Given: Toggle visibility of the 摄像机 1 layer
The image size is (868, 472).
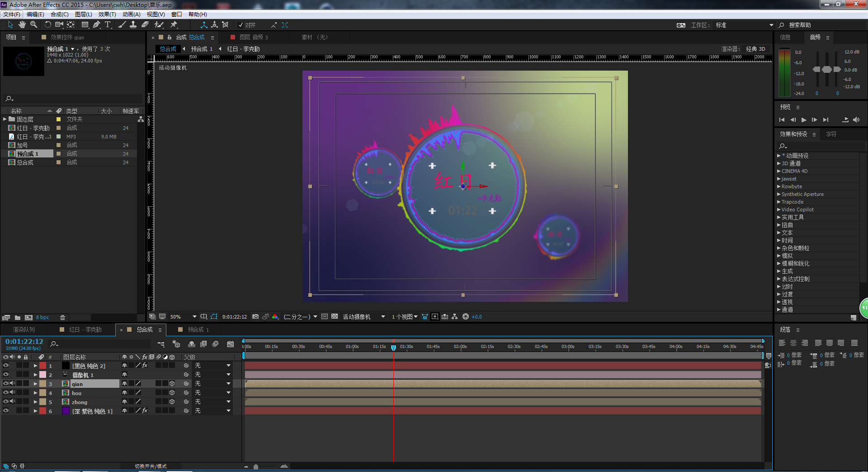Looking at the screenshot, I should 6,375.
